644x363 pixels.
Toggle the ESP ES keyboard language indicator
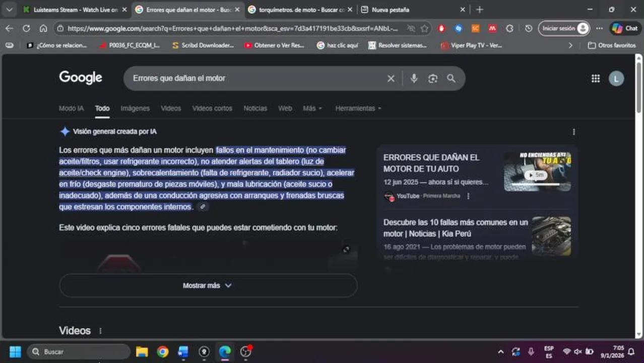(x=549, y=352)
